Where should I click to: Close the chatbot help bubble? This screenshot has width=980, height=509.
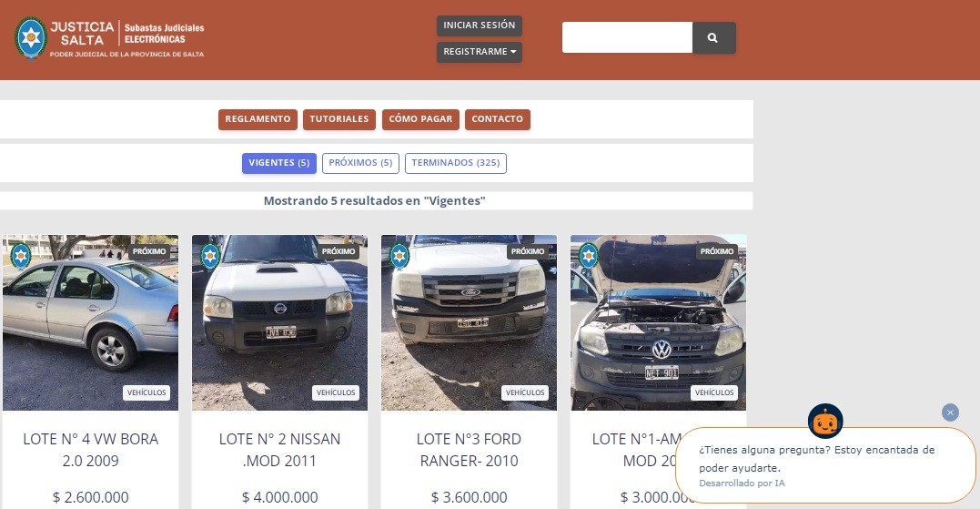click(950, 412)
